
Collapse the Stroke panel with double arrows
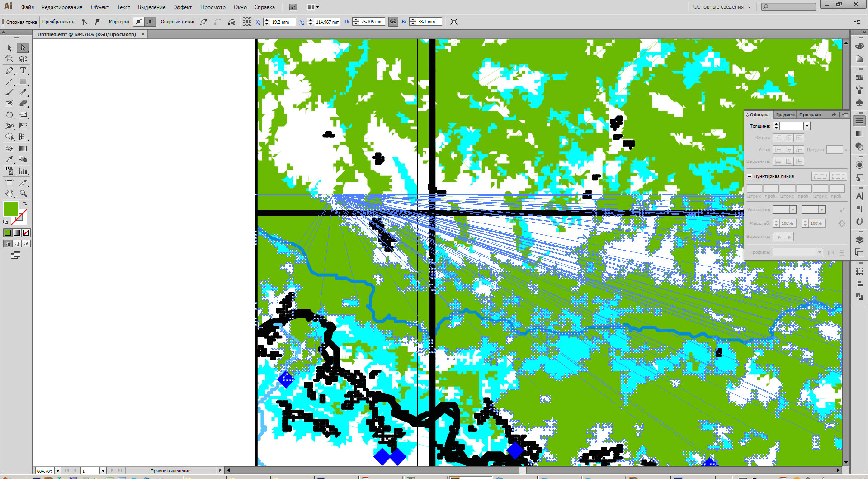[x=834, y=115]
